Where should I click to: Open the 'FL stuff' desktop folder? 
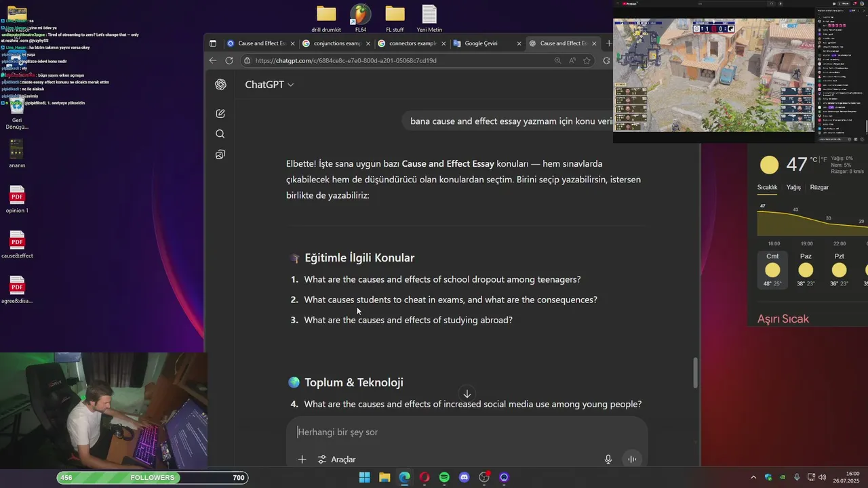395,18
